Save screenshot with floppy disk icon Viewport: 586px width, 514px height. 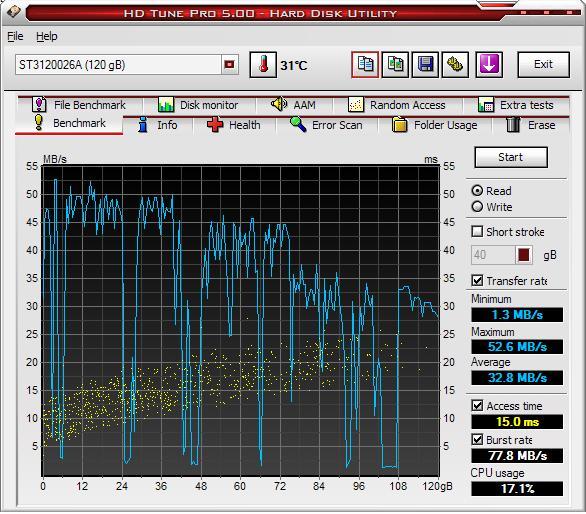click(425, 65)
